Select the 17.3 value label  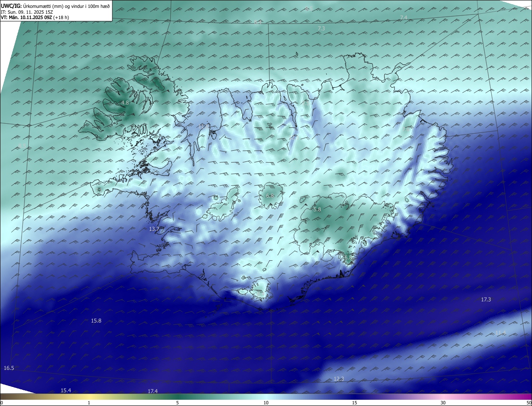pos(486,299)
